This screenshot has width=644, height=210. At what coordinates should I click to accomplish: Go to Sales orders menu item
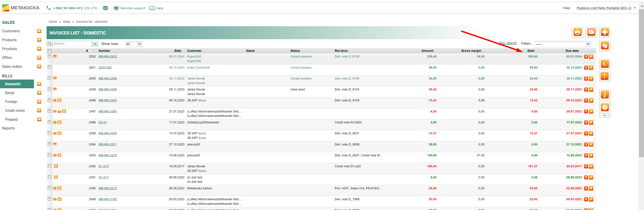pos(12,66)
